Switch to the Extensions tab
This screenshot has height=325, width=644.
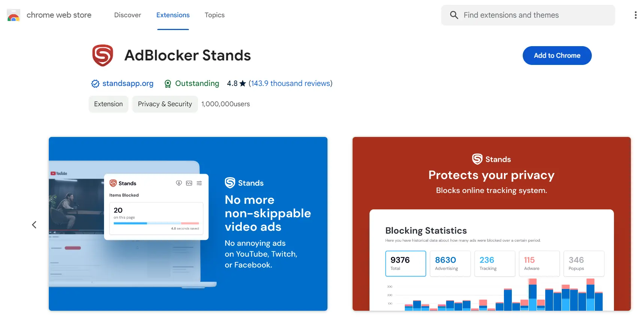[173, 15]
